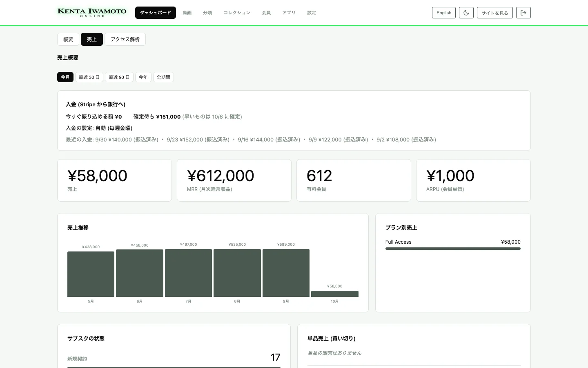Open the 分類 nav item
The height and width of the screenshot is (368, 588).
click(x=207, y=13)
